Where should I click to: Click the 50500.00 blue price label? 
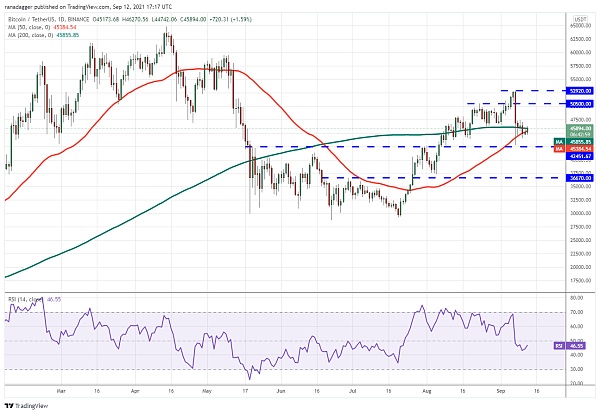point(580,104)
